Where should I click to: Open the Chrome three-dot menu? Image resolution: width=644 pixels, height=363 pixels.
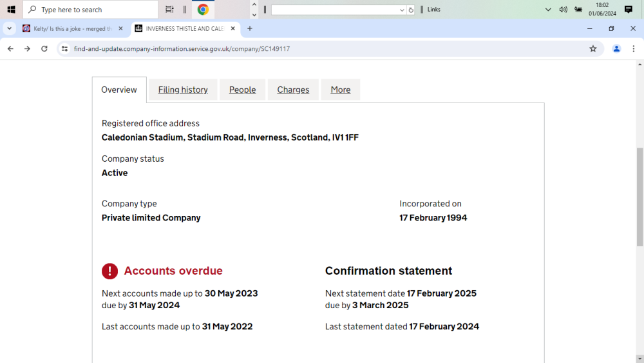tap(633, 48)
